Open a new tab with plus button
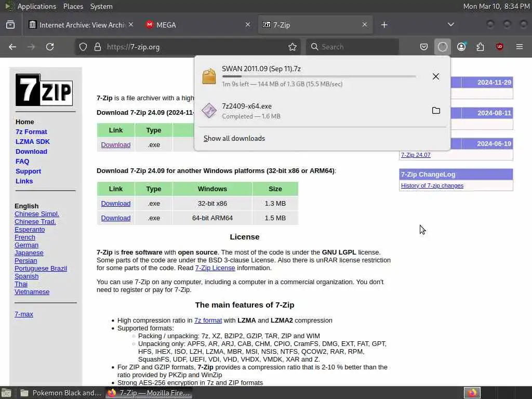 tap(384, 25)
